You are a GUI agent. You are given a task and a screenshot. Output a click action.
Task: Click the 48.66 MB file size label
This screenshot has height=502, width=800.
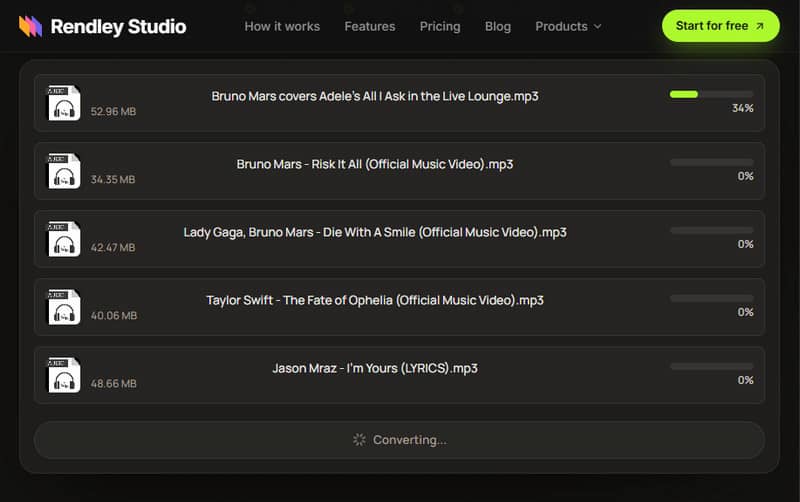coord(113,384)
